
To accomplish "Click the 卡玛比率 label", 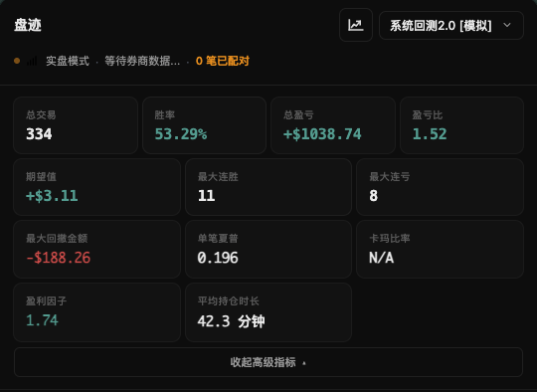I will 390,238.
